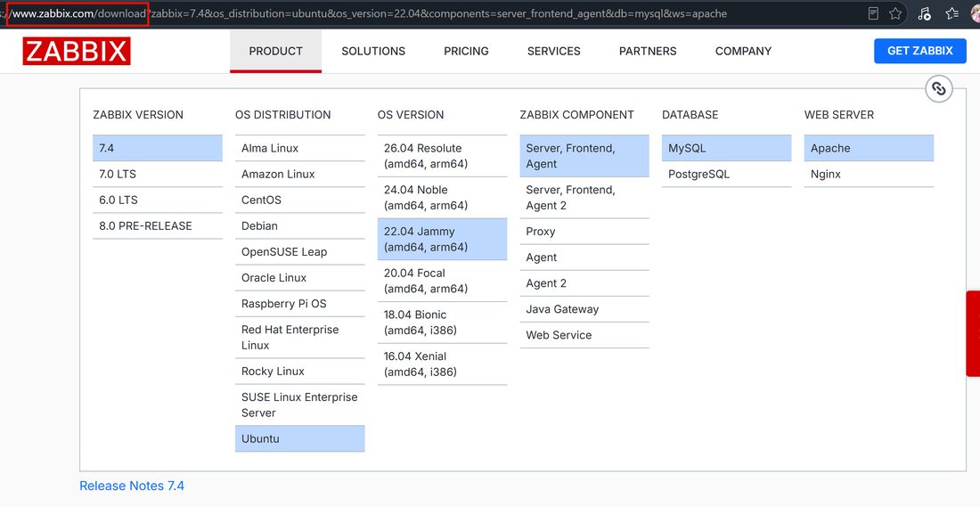Select the standalone Agent 2 component
The height and width of the screenshot is (507, 980).
click(x=584, y=283)
